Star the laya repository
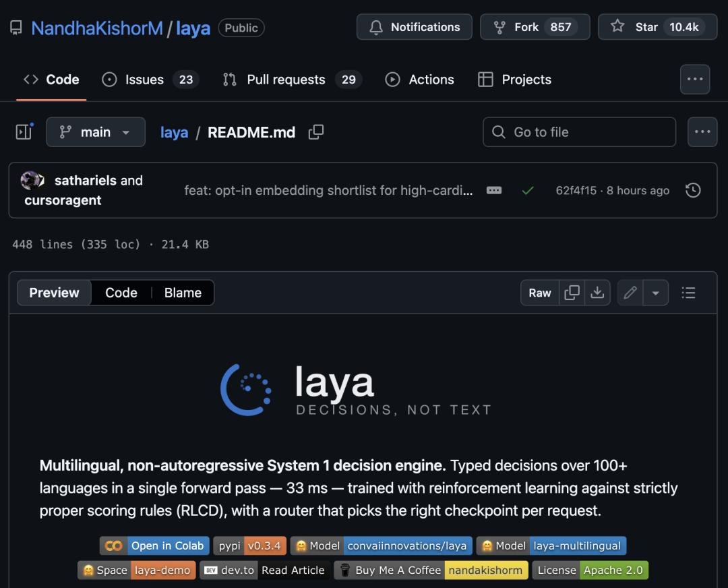This screenshot has height=588, width=728. [657, 27]
